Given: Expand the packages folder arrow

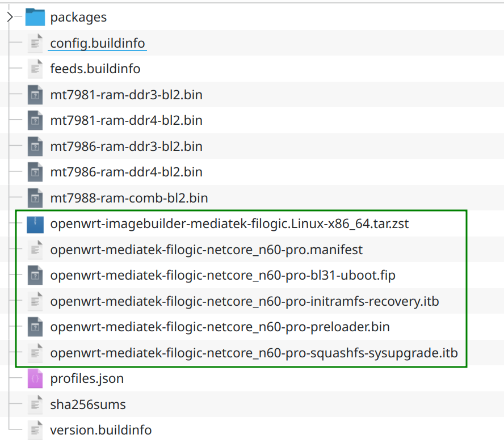Looking at the screenshot, I should (10, 17).
